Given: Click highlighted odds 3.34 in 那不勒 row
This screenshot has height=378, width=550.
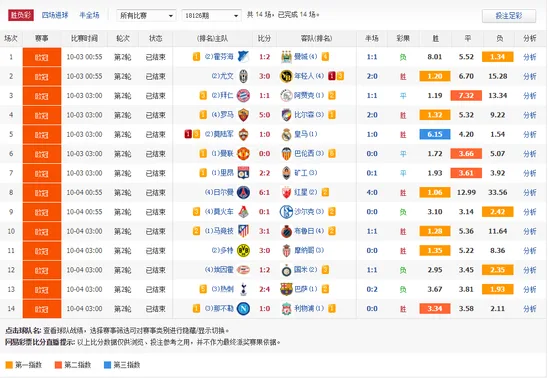Looking at the screenshot, I should tap(435, 309).
